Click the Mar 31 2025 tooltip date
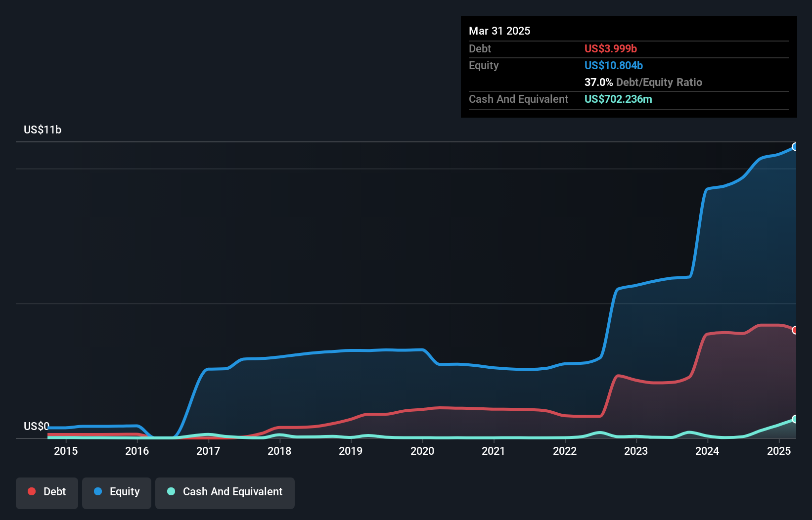This screenshot has height=520, width=812. pyautogui.click(x=499, y=31)
